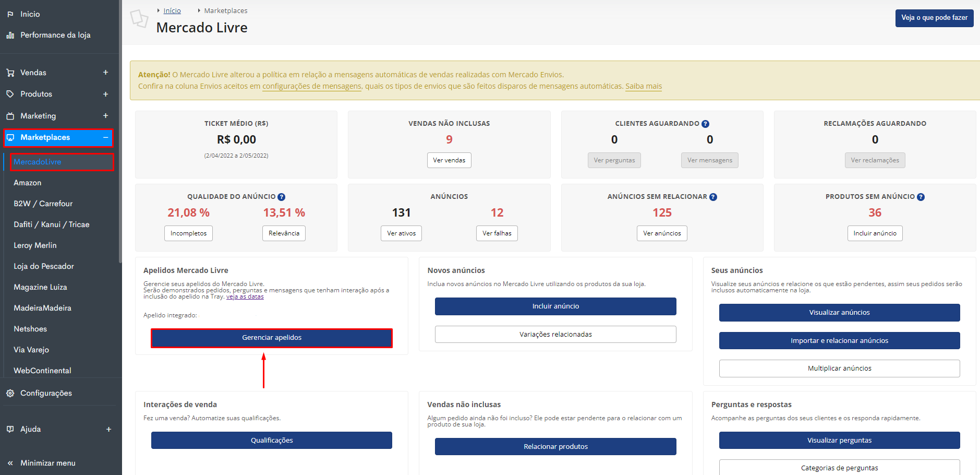Collapse the Marketplaces menu minus sign
Image resolution: width=980 pixels, height=475 pixels.
point(105,137)
